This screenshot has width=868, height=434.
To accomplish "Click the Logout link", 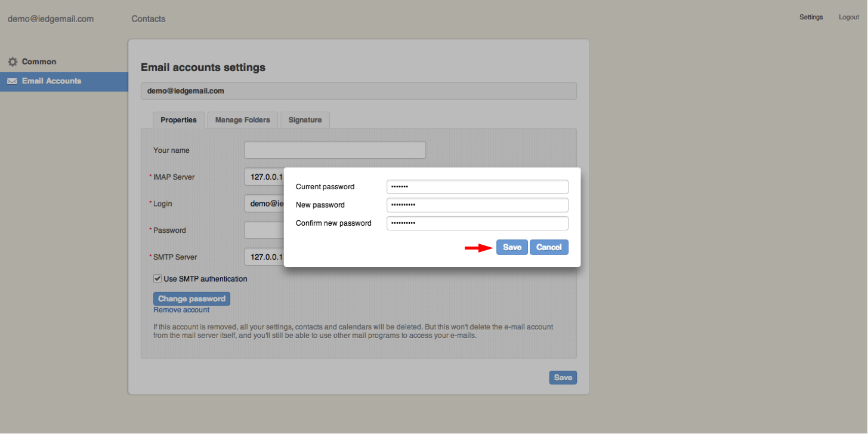I will point(848,17).
